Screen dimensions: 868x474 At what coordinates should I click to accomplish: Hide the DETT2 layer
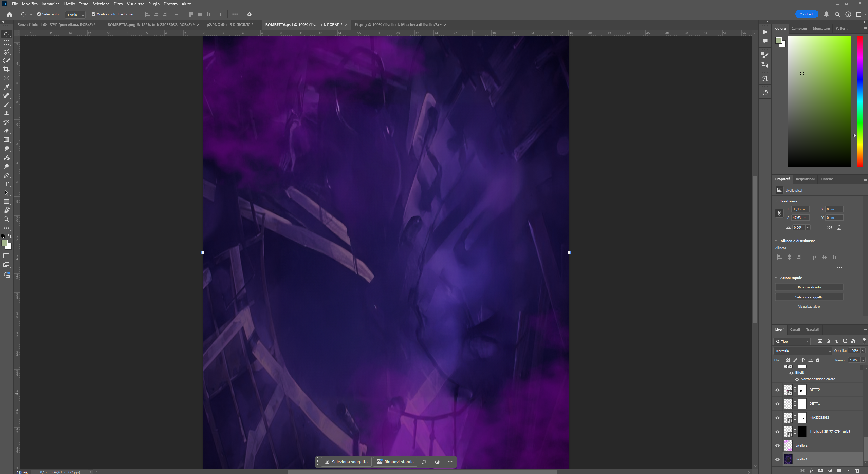[777, 390]
